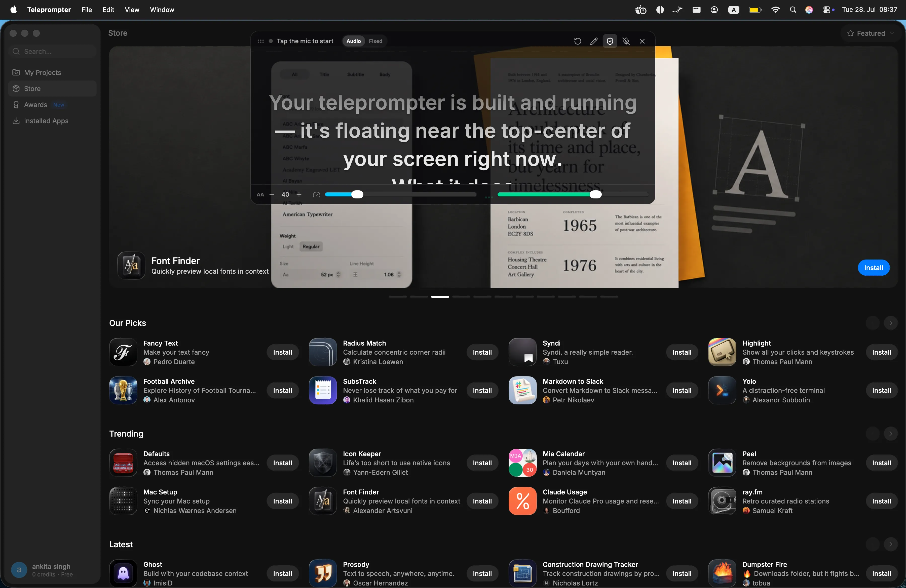This screenshot has height=588, width=906.
Task: Decrease teleprompter font size with minus
Action: (272, 195)
